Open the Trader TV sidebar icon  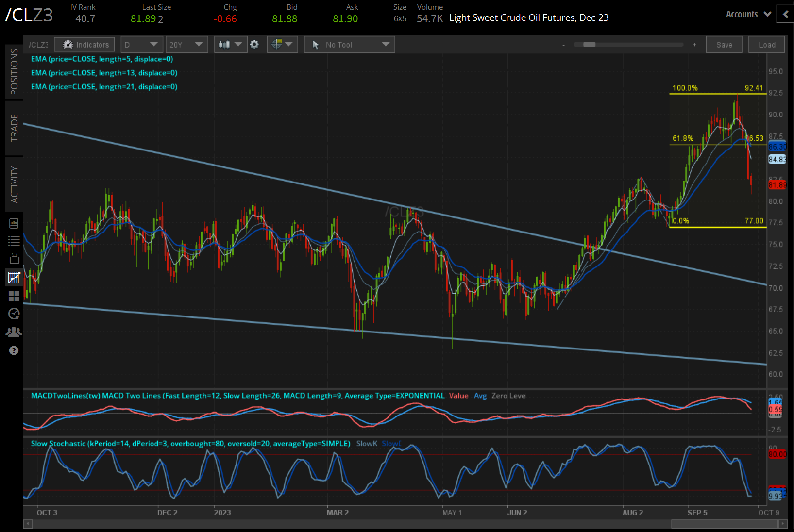coord(14,258)
